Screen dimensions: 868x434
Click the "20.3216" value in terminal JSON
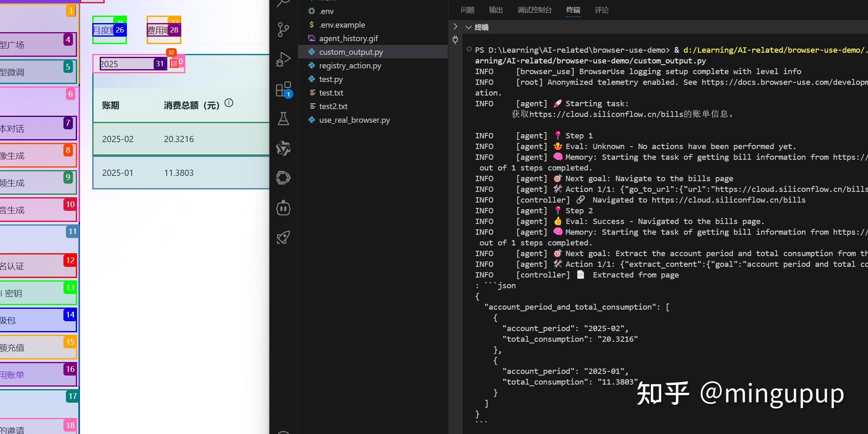point(618,339)
